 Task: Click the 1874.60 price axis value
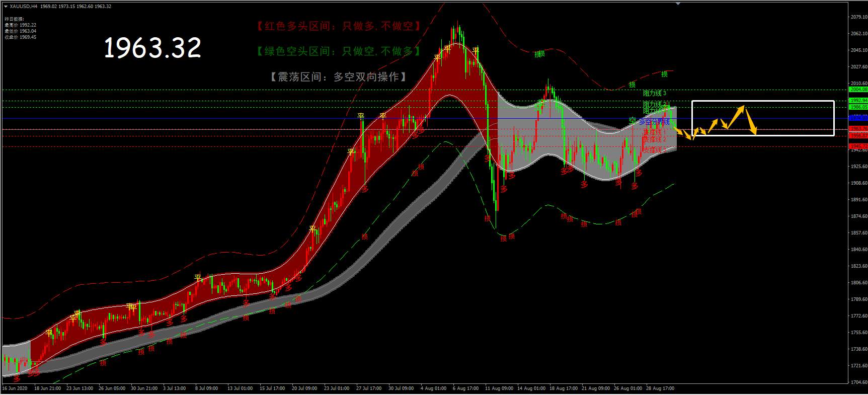859,216
